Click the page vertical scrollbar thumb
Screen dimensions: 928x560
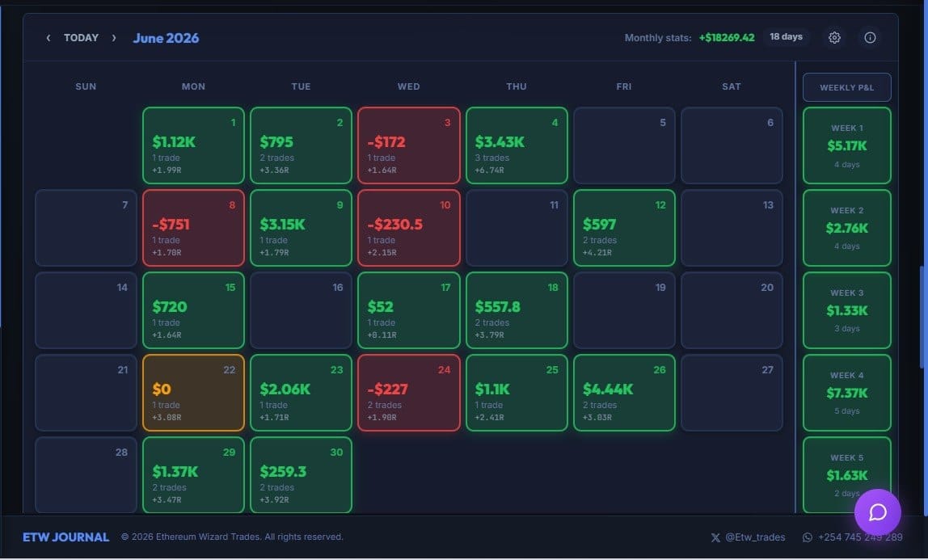pyautogui.click(x=922, y=317)
